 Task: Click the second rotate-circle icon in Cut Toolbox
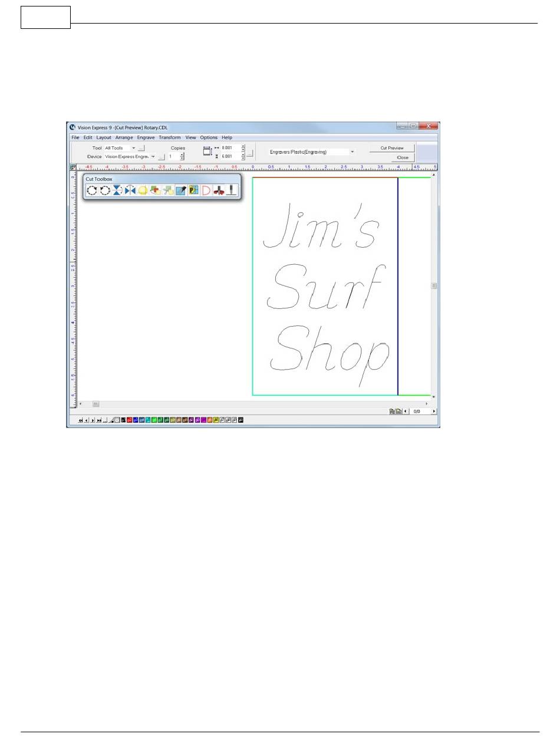105,190
